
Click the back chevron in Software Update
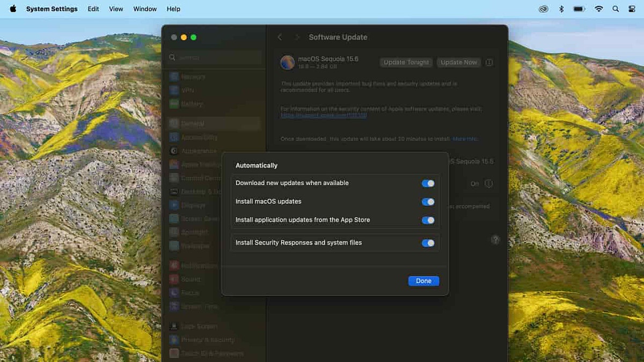[x=280, y=37]
